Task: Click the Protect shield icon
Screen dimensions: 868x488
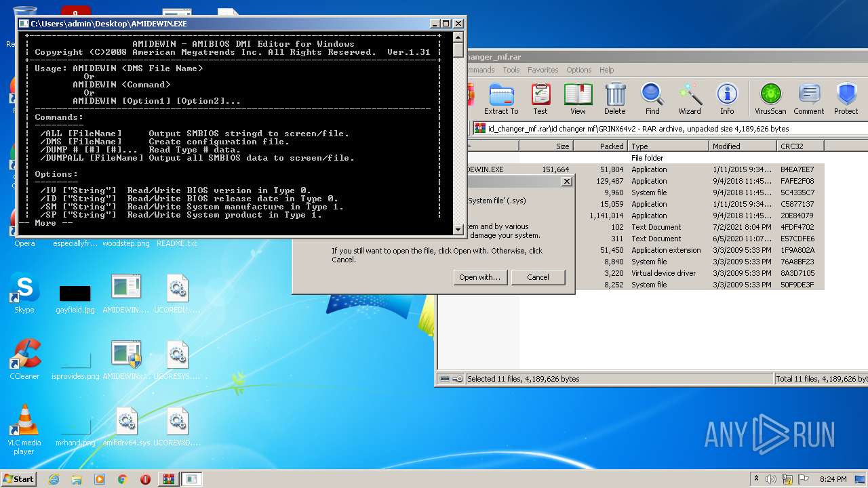Action: (x=846, y=99)
